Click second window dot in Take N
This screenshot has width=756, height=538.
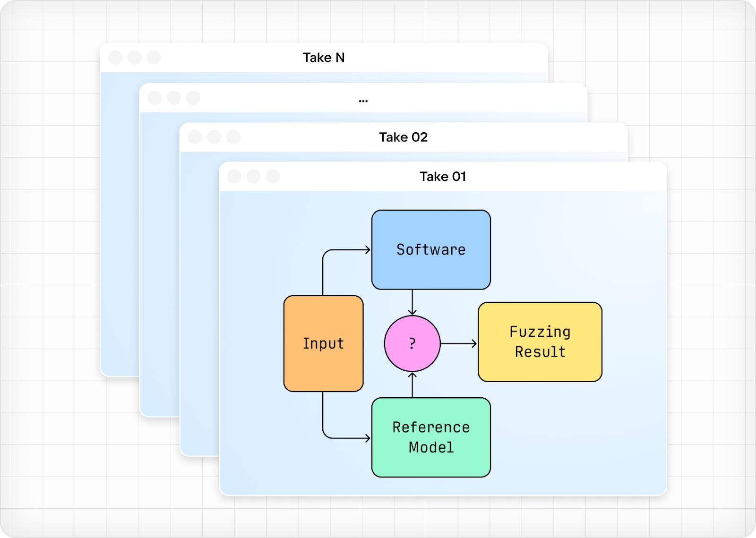click(x=135, y=58)
